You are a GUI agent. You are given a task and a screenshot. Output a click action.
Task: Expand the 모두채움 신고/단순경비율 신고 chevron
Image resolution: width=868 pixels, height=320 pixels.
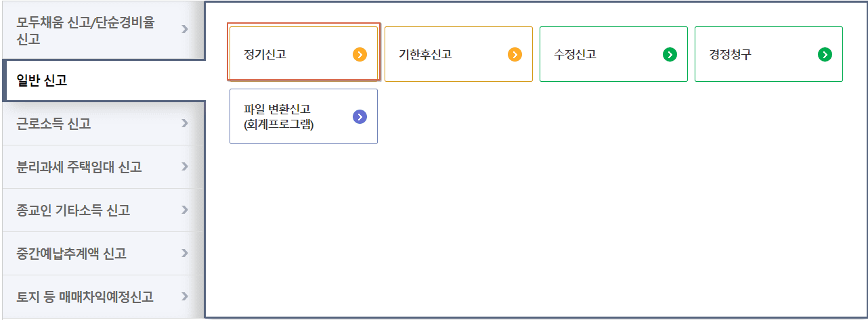(185, 29)
